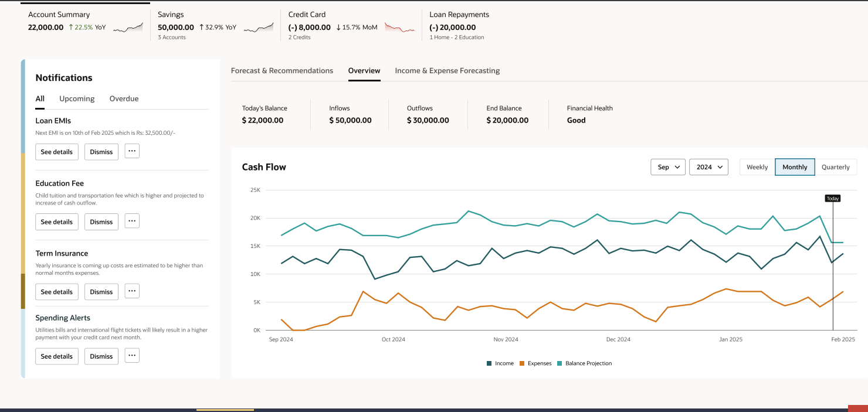Switch to the Overview tab
Screen dimensions: 868x412
coord(364,71)
